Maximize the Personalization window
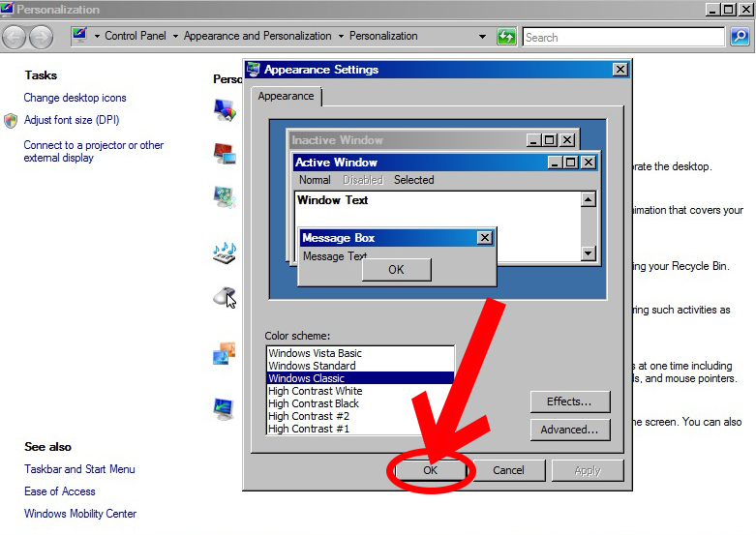This screenshot has width=756, height=535. [x=729, y=9]
